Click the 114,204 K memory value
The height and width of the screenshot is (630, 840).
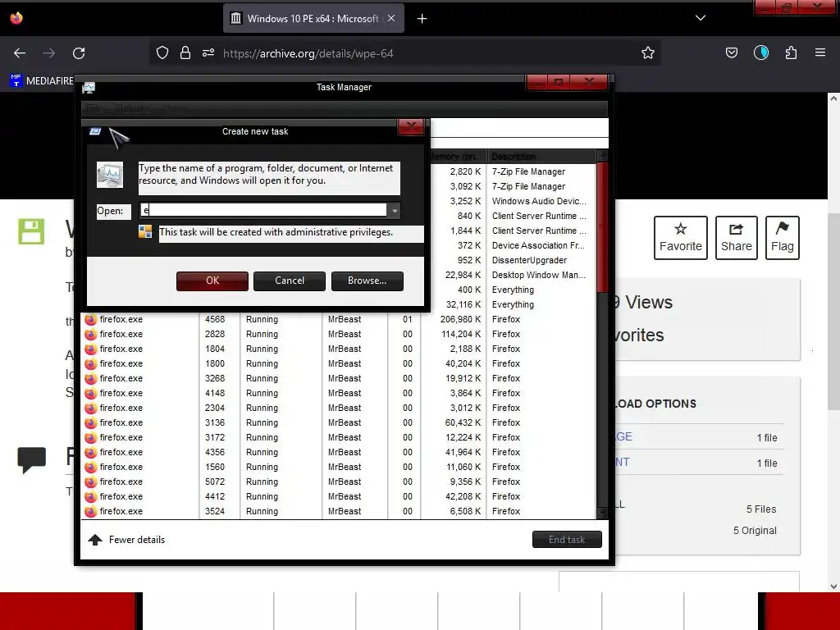(461, 335)
